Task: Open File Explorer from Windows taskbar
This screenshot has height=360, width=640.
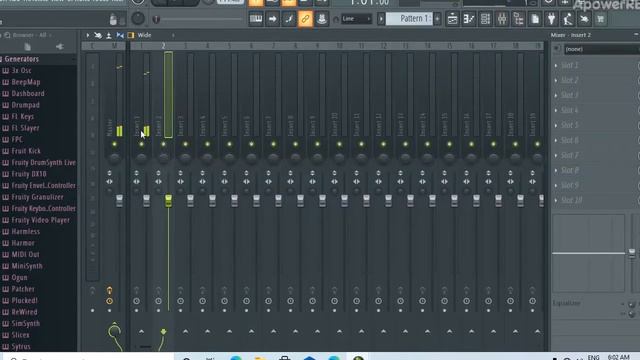Action: (x=260, y=358)
